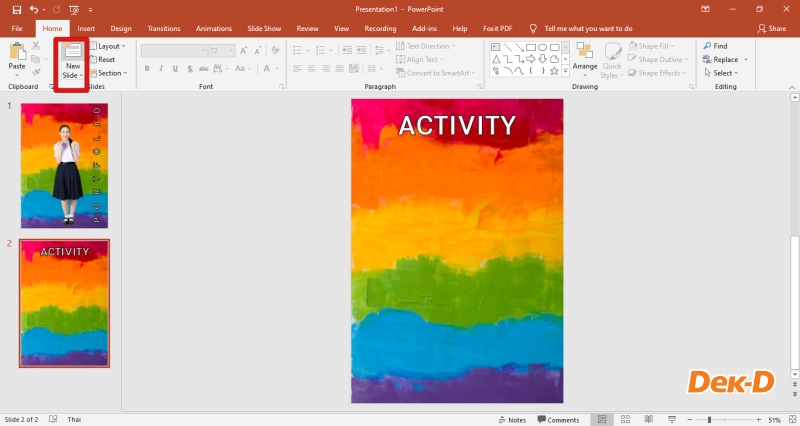Click the Share button
This screenshot has width=800, height=426.
coord(773,29)
